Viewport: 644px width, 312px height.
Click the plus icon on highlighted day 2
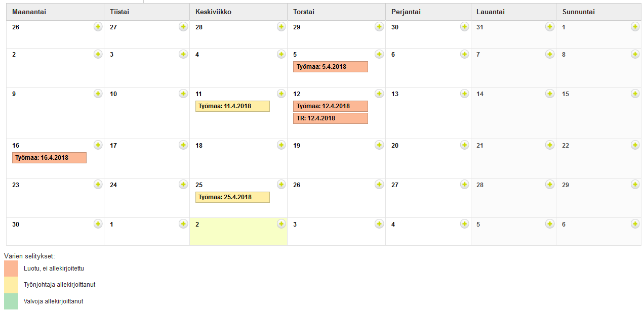click(x=281, y=224)
